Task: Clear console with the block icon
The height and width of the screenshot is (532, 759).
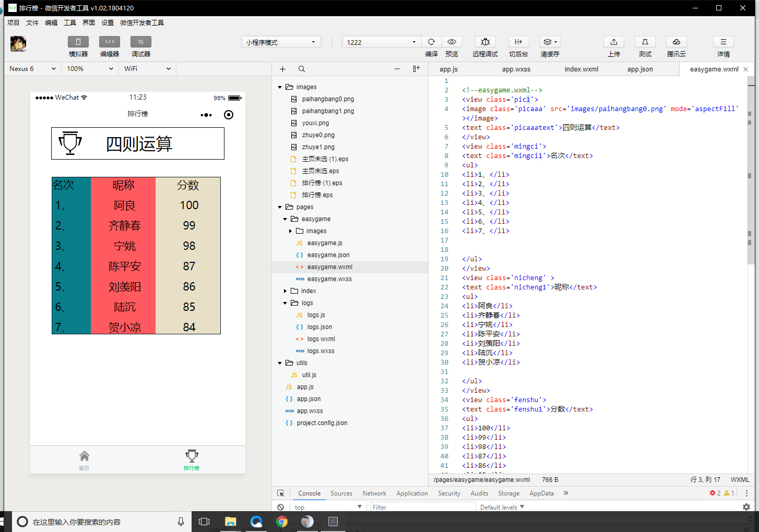Action: [x=281, y=507]
